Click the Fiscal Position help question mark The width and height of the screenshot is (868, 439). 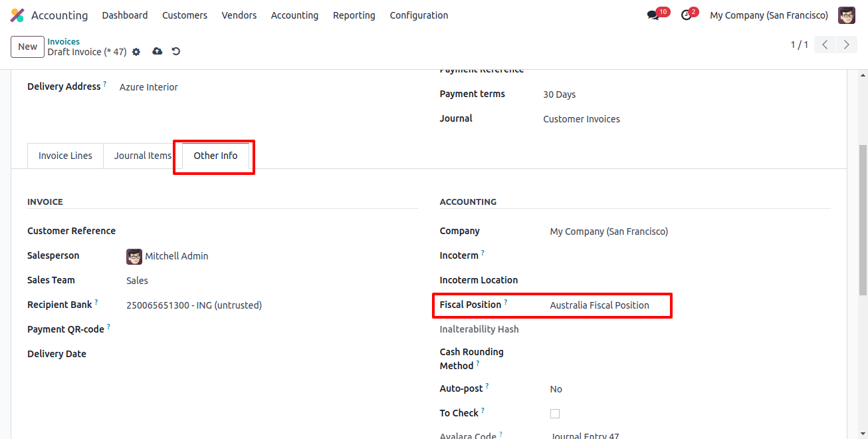tap(506, 302)
